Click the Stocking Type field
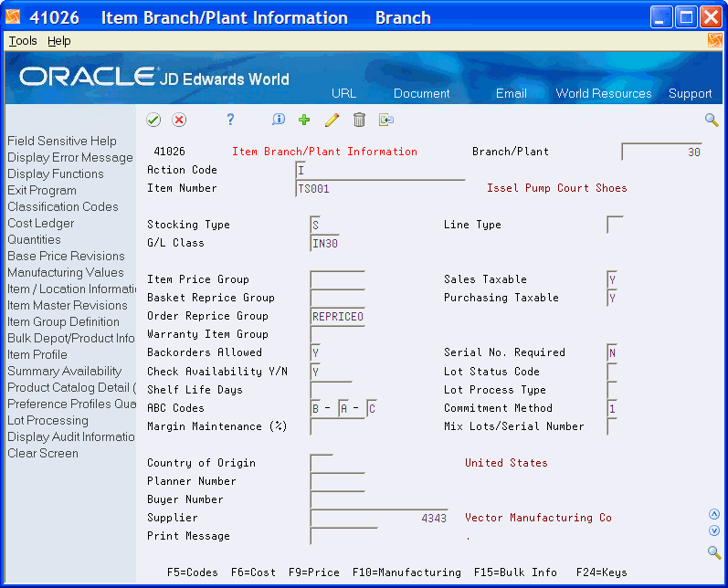The height and width of the screenshot is (588, 728). [315, 226]
